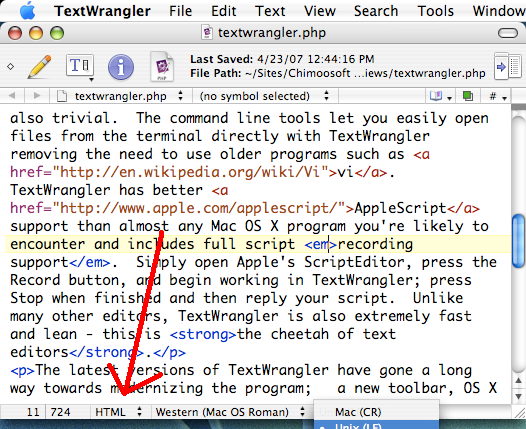Click the closing </em> tag
The height and width of the screenshot is (429, 526).
pyautogui.click(x=90, y=262)
